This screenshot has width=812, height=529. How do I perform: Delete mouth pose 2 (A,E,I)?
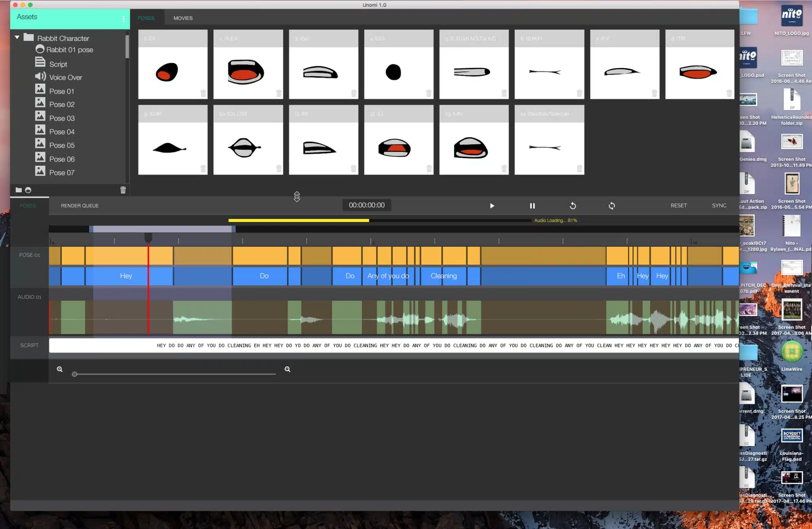point(279,93)
